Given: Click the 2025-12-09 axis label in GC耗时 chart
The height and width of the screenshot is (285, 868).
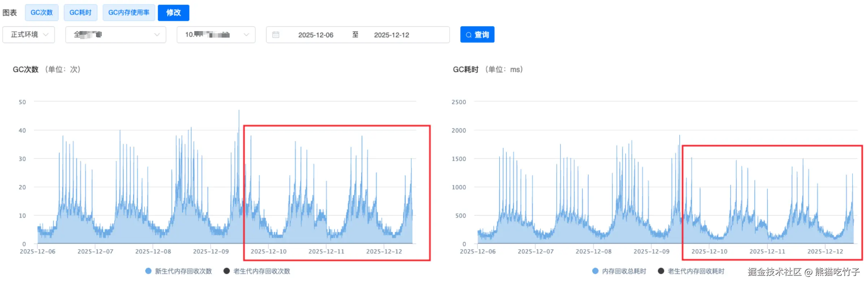Looking at the screenshot, I should [651, 251].
